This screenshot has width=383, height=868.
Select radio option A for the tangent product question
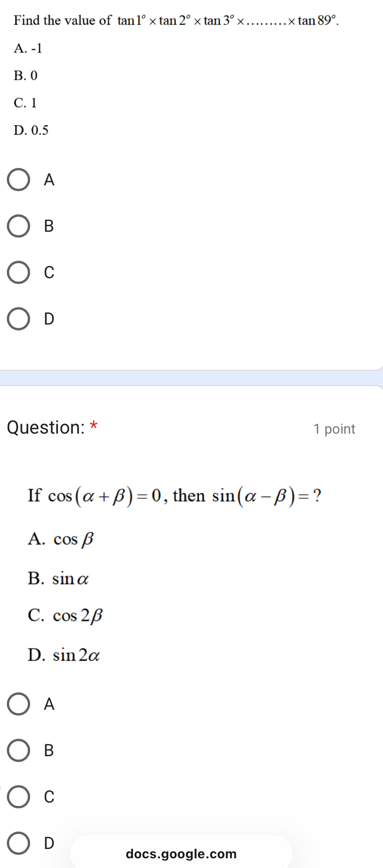[x=19, y=180]
